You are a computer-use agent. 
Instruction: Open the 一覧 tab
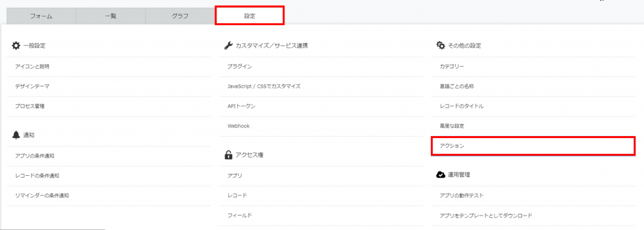111,16
